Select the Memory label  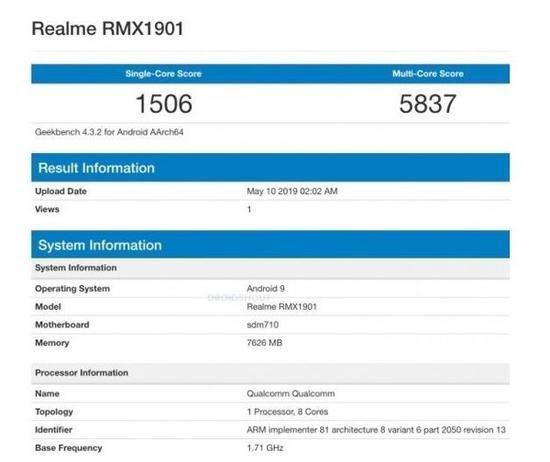52,343
